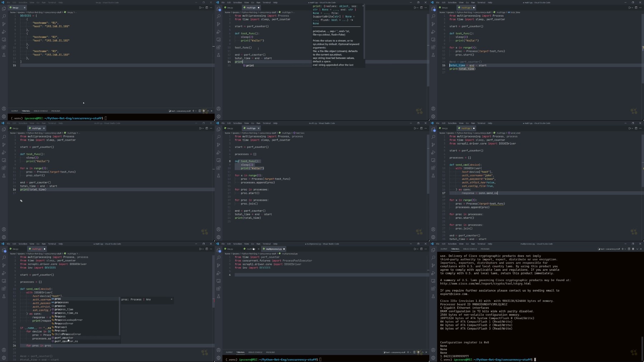Switch to inv.py tab in multiprocess2.py editor window
Screen dimensions: 644x362
click(230, 249)
